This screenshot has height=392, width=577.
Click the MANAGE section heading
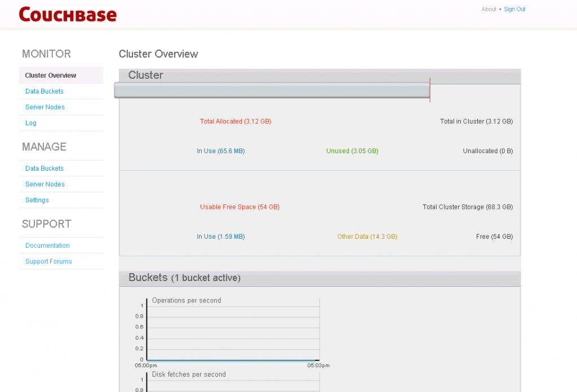(x=44, y=147)
